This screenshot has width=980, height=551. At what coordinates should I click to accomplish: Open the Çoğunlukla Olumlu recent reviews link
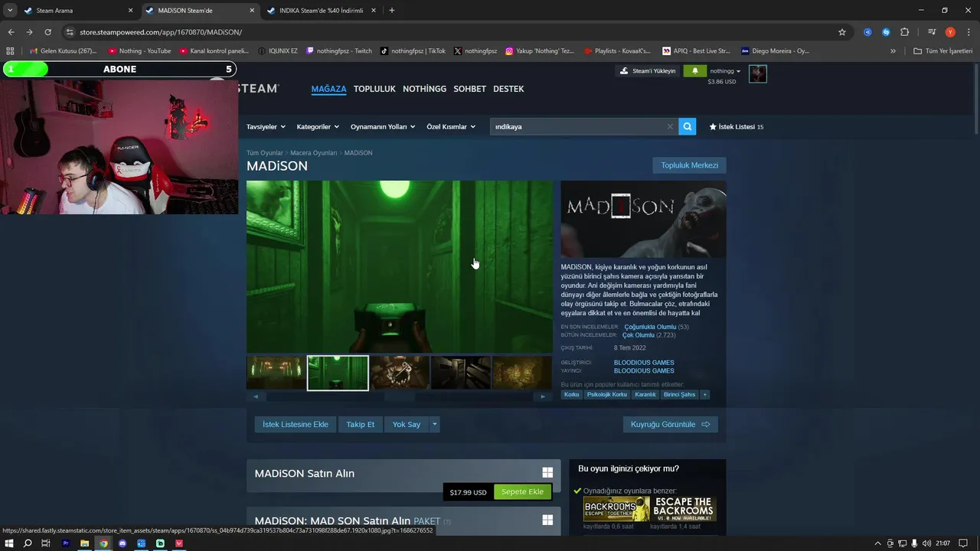tap(650, 327)
